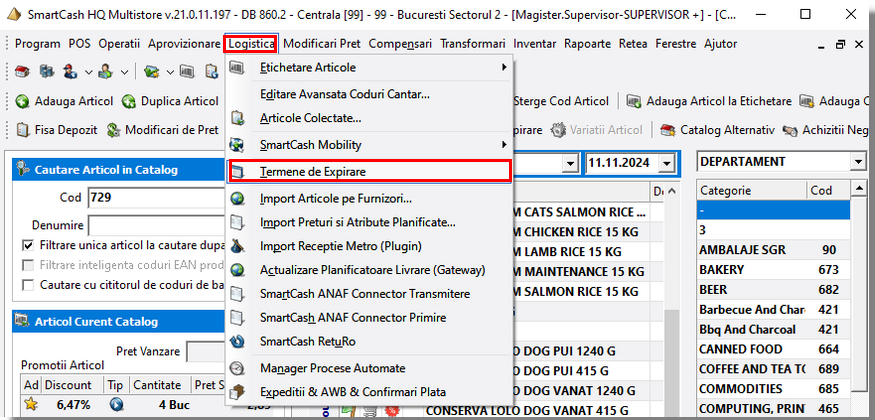
Task: Click the Import Receptie Metro plugin icon
Action: point(237,246)
